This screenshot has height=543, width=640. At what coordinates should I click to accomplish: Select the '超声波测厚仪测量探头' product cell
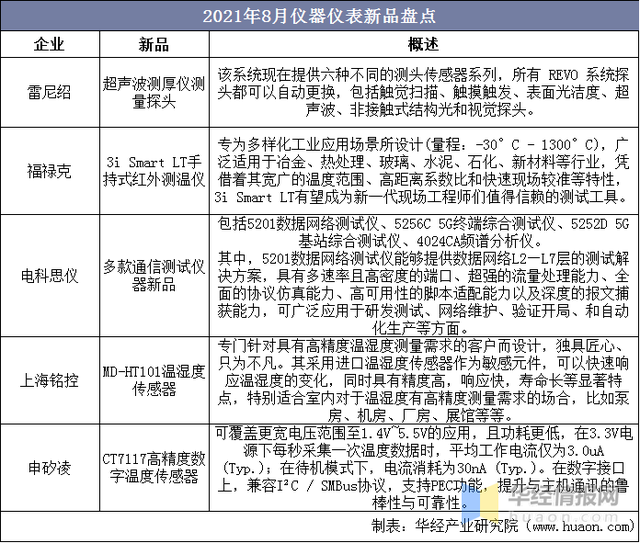[153, 93]
